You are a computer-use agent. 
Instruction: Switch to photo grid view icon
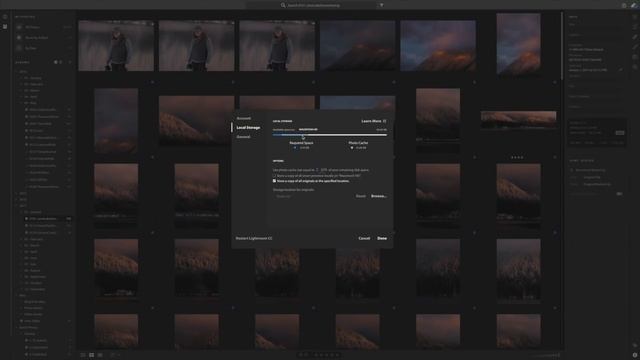[x=83, y=355]
